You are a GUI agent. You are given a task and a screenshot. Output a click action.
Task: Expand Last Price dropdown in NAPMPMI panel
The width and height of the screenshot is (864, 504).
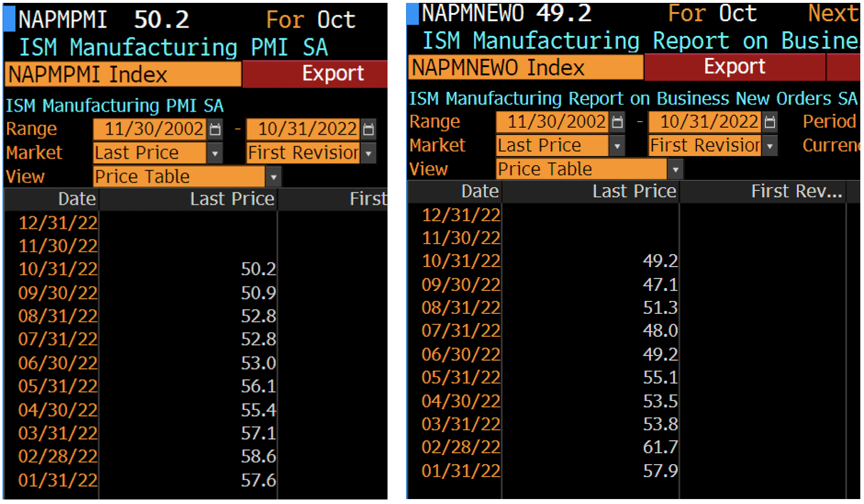(215, 154)
